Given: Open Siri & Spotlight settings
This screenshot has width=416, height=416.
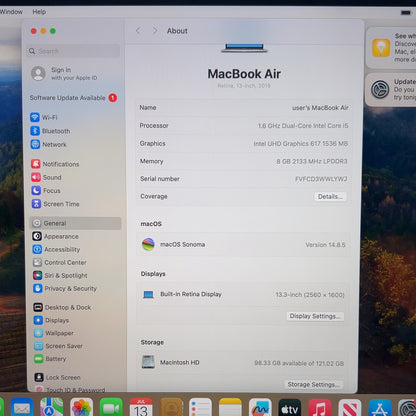Looking at the screenshot, I should coord(60,275).
